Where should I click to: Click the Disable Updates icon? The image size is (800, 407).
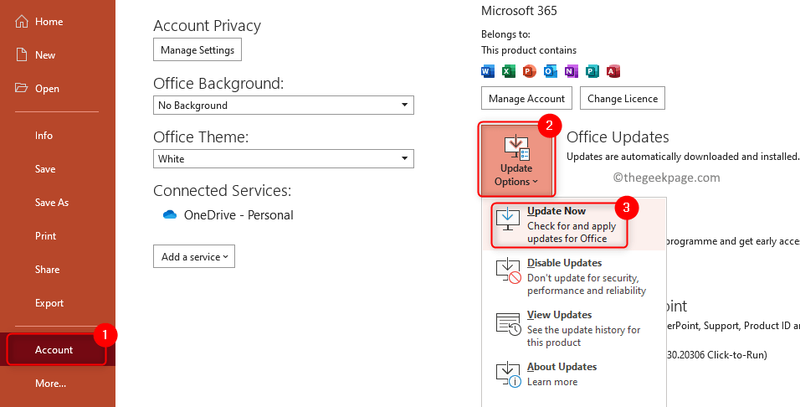[x=508, y=272]
